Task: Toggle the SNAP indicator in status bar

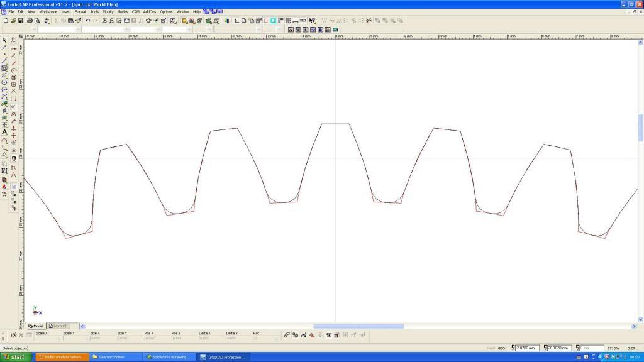Action: (491, 348)
